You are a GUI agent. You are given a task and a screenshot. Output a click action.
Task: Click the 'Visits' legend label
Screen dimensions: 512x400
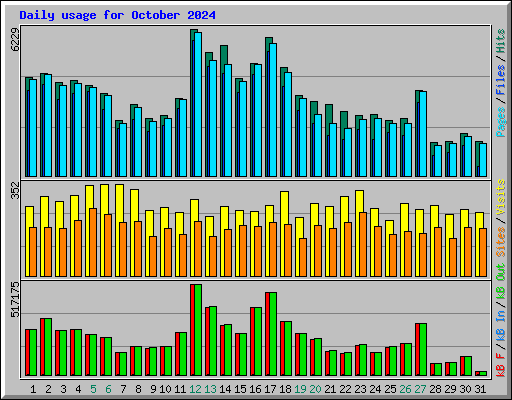click(x=501, y=197)
